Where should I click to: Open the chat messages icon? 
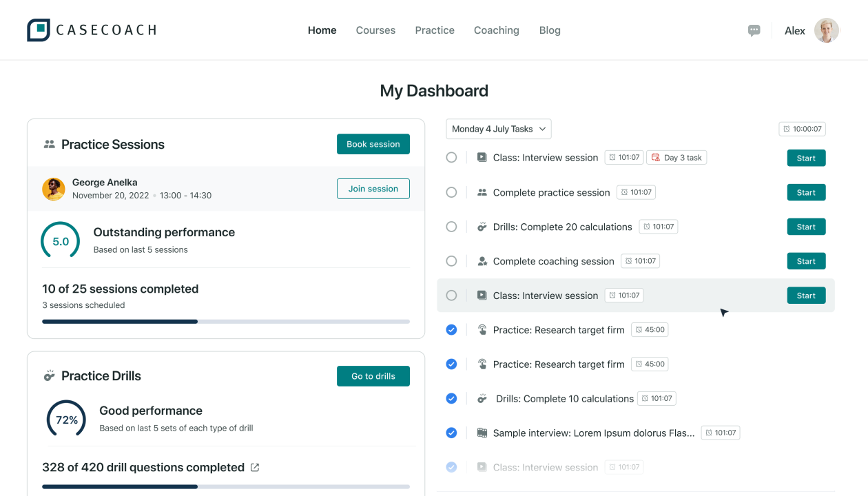tap(754, 30)
